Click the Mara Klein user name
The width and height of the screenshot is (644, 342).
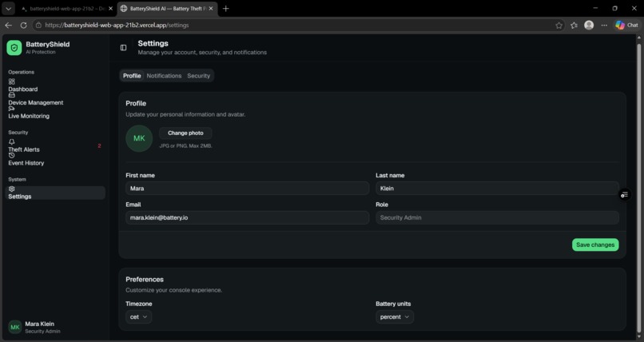tap(39, 324)
